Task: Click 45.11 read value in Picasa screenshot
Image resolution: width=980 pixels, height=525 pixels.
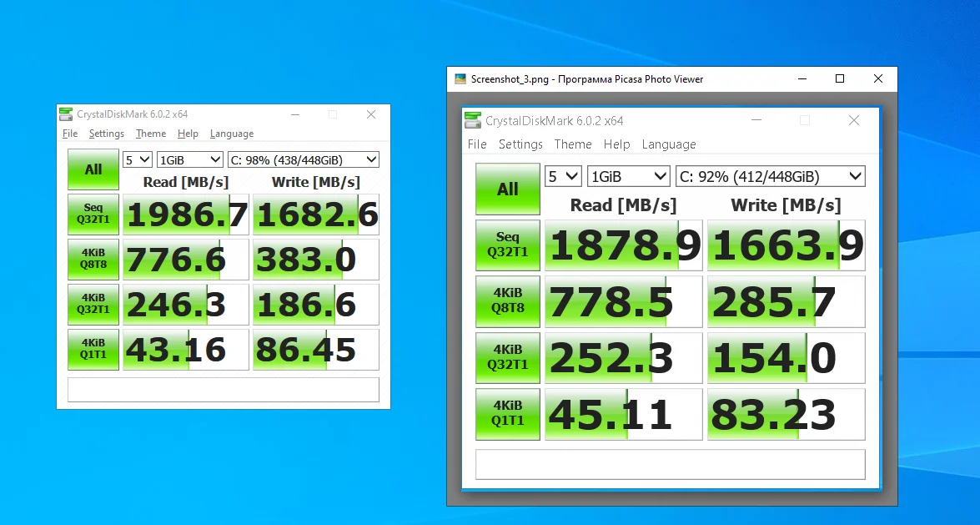Action: (624, 414)
